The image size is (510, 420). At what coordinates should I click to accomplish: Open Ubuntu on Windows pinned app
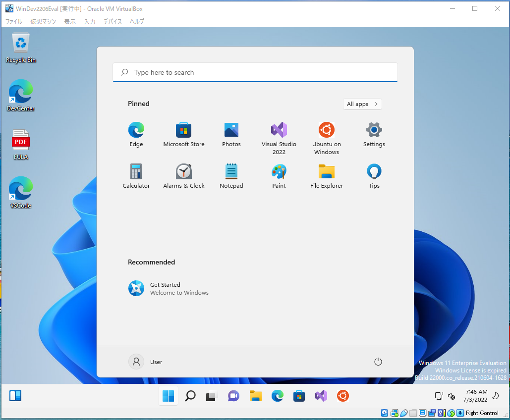coord(326,139)
